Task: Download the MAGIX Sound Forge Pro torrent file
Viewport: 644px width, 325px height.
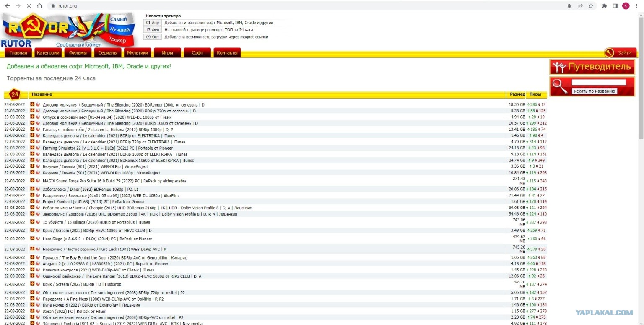Action: click(32, 181)
